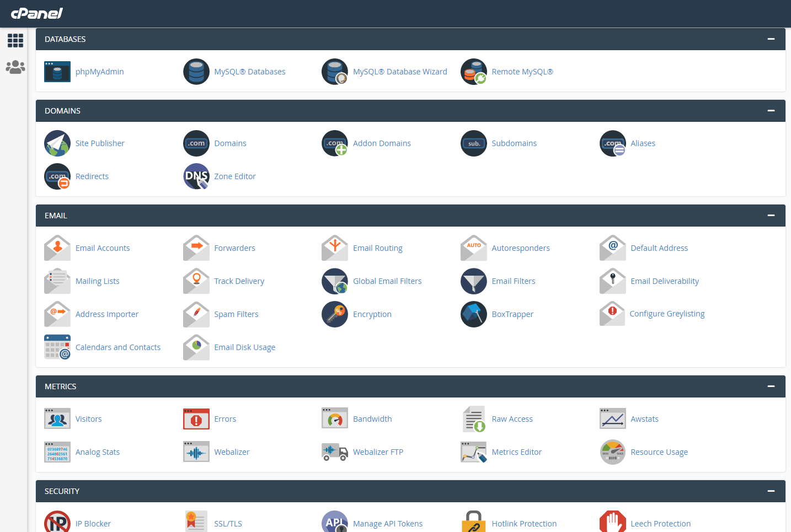Open the BoxTrapper icon
This screenshot has width=791, height=532.
click(474, 314)
